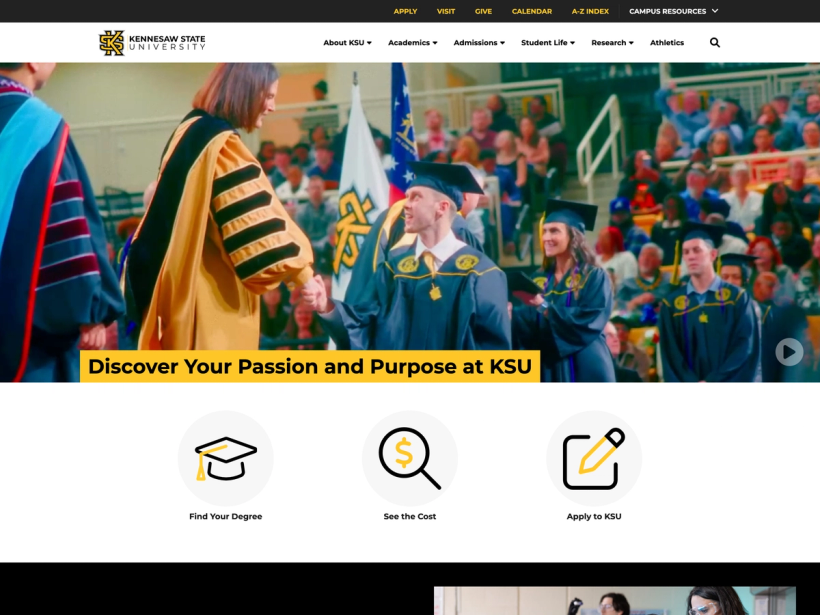Expand the Campus Resources dropdown
Viewport: 820px width, 615px height.
coord(674,11)
